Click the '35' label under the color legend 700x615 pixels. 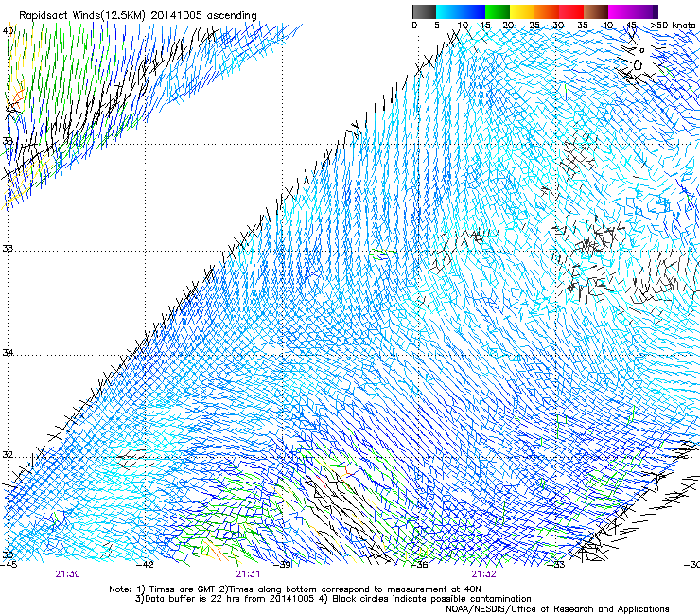click(583, 26)
